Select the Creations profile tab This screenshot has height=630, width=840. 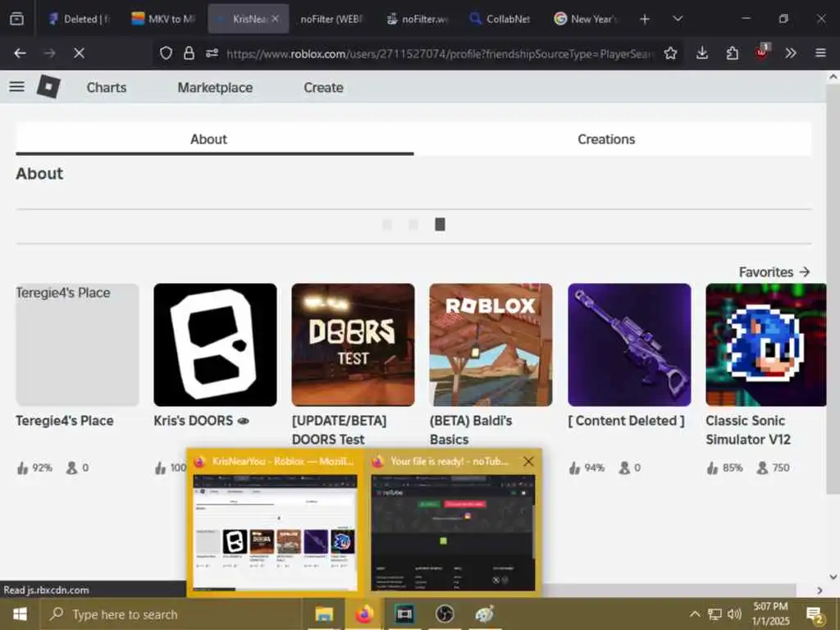[606, 139]
